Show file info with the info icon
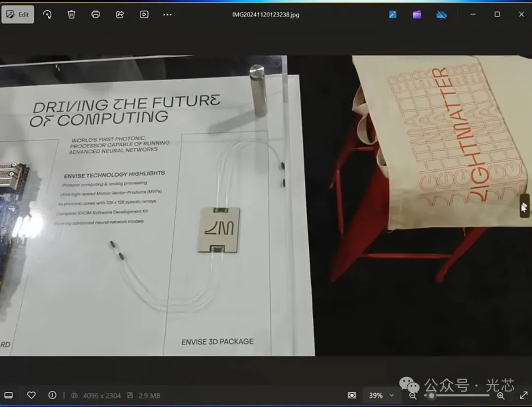This screenshot has width=532, height=407. pyautogui.click(x=52, y=395)
